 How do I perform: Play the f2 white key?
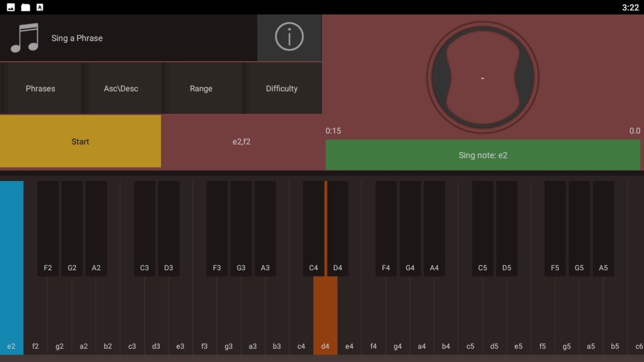point(35,315)
